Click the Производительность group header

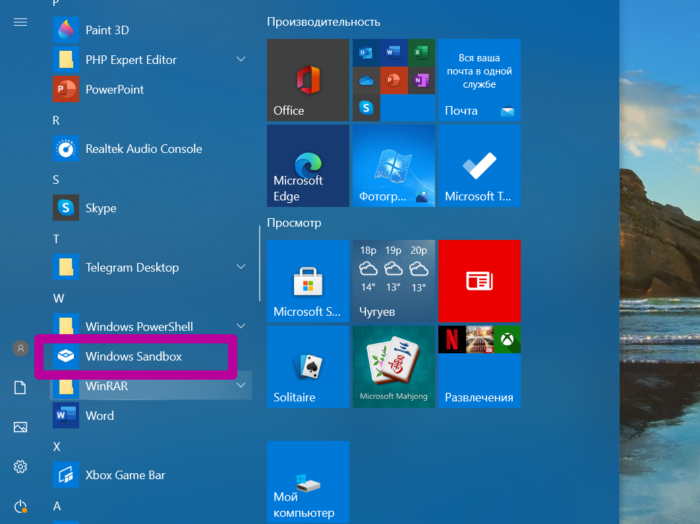click(323, 22)
